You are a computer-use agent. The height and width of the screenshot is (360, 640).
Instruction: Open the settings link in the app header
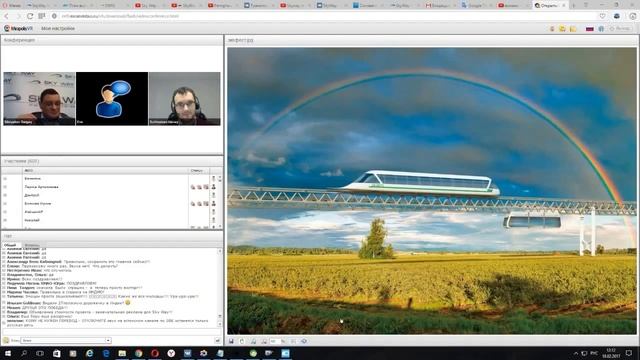[x=58, y=29]
